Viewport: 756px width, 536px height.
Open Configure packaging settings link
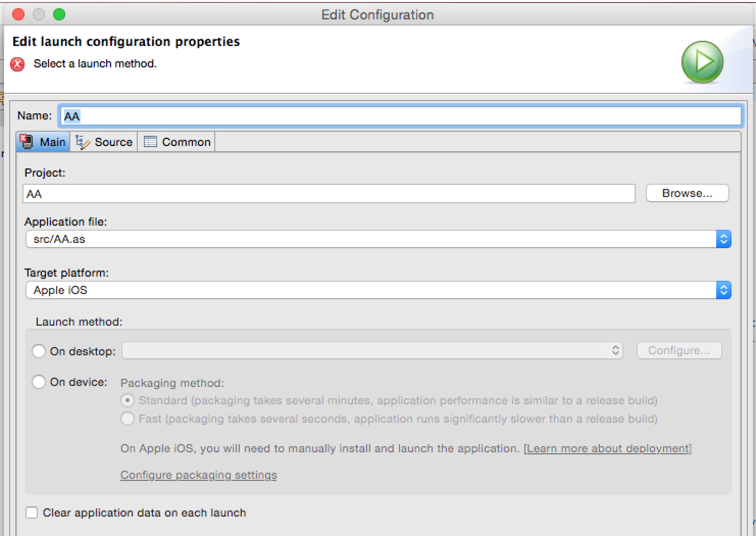198,475
